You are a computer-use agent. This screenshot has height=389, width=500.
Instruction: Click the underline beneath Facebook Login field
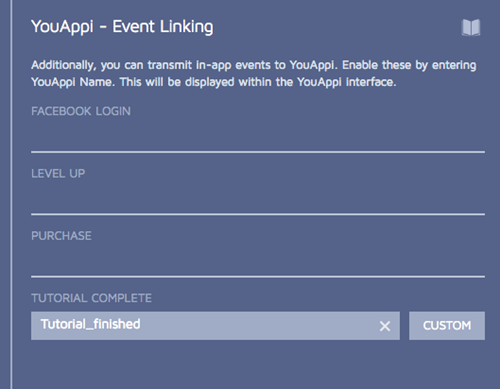tap(258, 152)
